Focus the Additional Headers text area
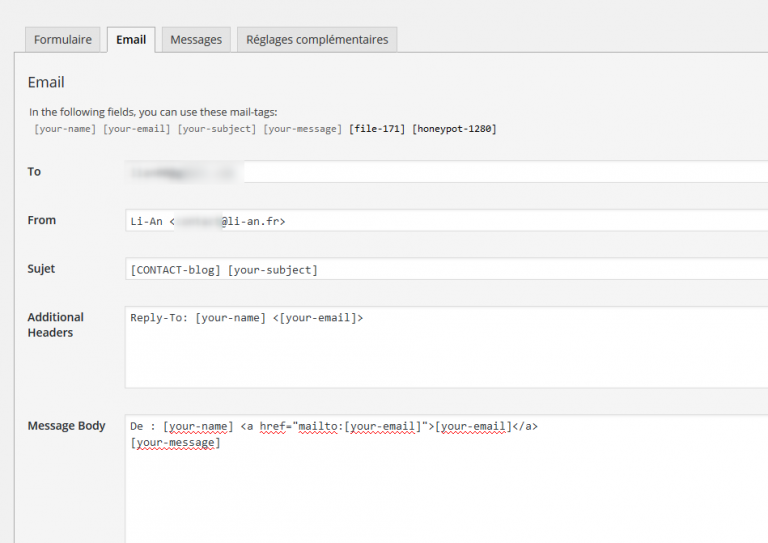This screenshot has width=768, height=543. (x=445, y=348)
